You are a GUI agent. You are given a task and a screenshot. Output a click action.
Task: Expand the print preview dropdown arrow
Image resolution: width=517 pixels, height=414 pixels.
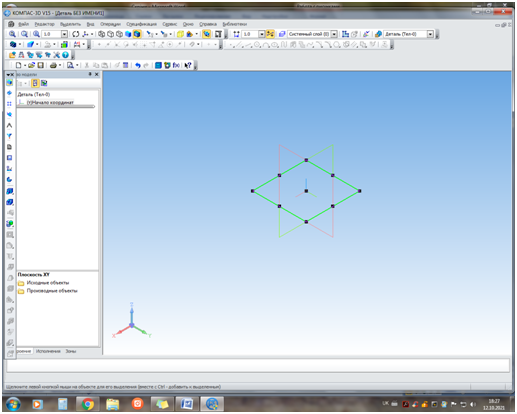point(77,65)
